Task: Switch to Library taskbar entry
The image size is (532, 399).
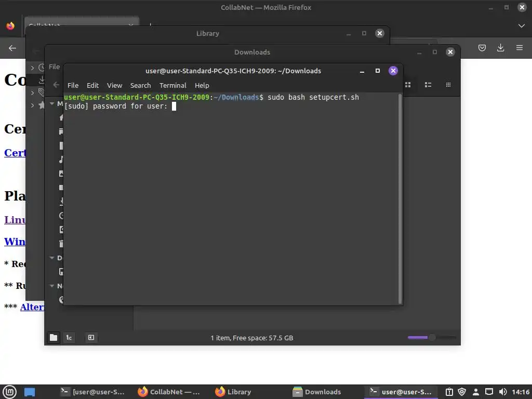Action: (234, 392)
